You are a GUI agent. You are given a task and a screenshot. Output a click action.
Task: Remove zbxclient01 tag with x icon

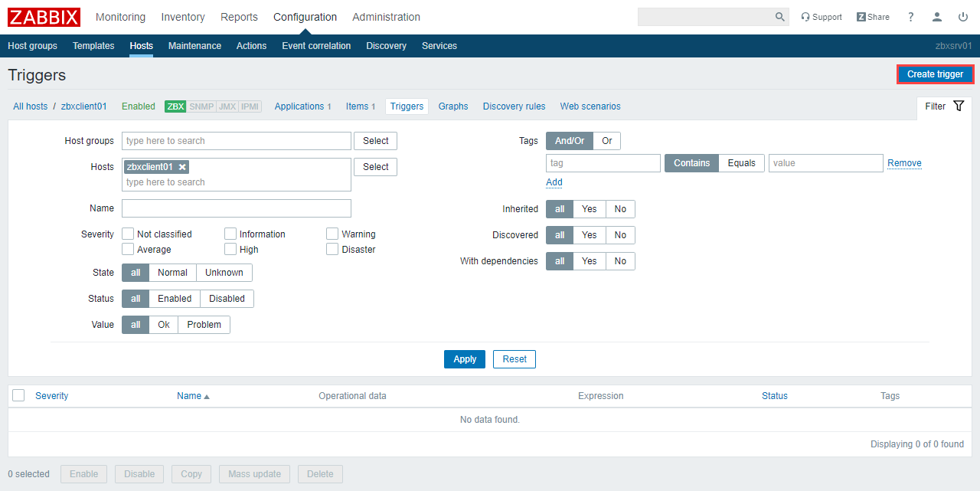(182, 167)
